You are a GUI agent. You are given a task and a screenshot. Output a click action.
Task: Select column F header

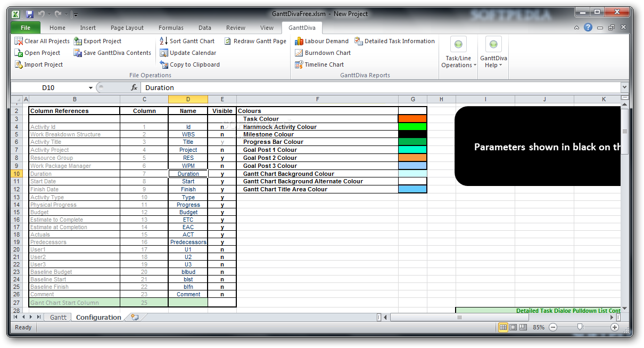pyautogui.click(x=317, y=99)
